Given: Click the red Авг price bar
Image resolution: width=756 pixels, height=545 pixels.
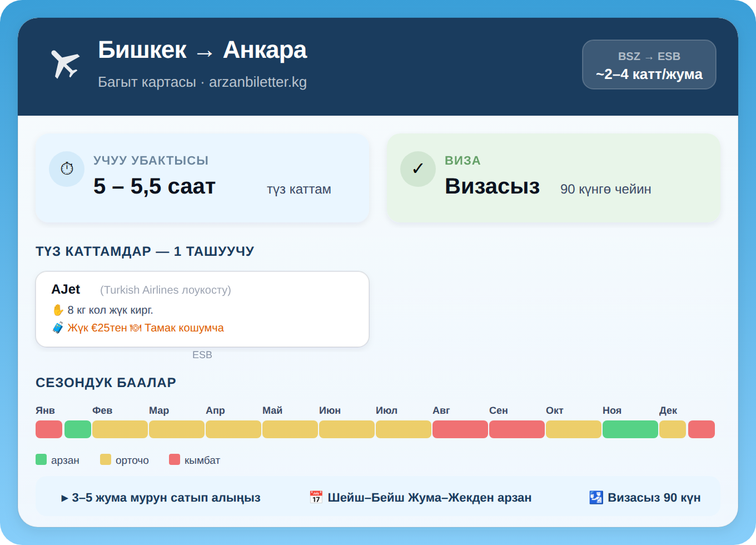Looking at the screenshot, I should coord(460,429).
